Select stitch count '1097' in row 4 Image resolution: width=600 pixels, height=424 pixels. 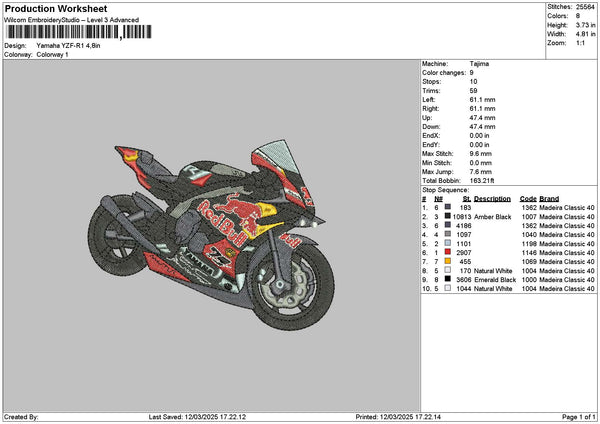464,235
